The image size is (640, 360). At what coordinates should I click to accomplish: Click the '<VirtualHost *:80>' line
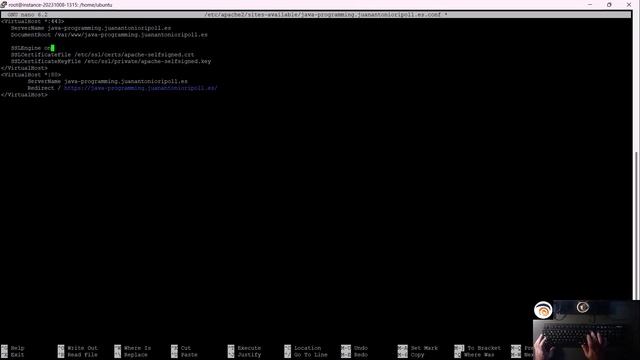coord(31,75)
